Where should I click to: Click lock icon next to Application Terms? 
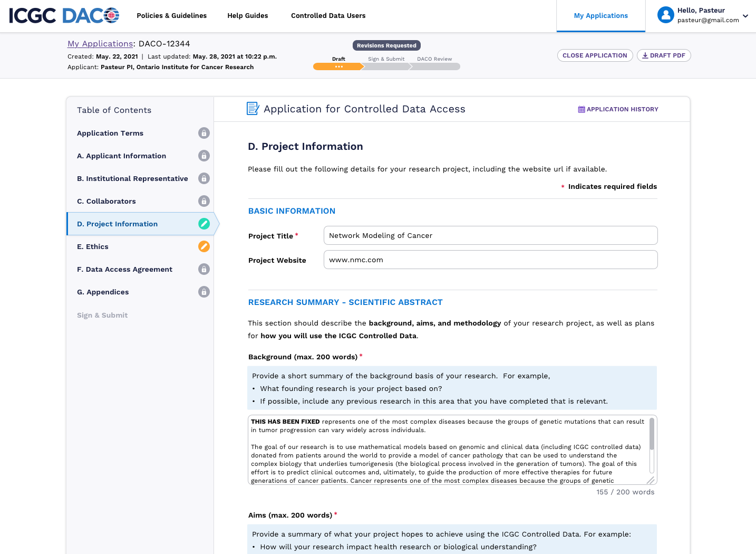(204, 133)
